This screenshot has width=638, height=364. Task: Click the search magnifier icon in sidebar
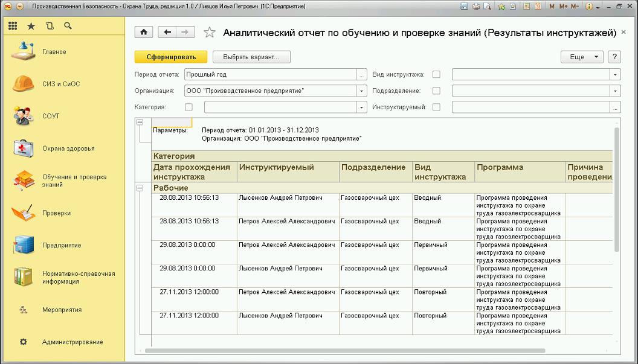68,26
